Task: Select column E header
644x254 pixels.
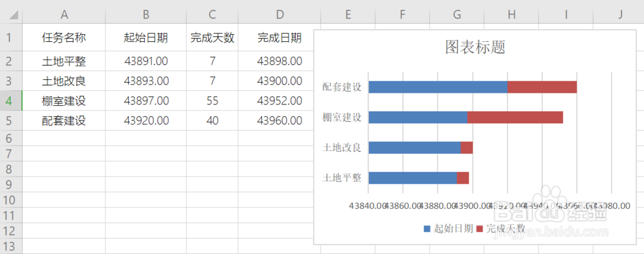Action: (348, 15)
